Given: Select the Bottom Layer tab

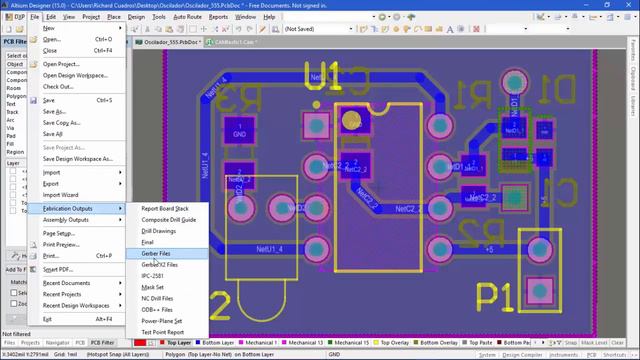Looking at the screenshot, I should coord(215,343).
